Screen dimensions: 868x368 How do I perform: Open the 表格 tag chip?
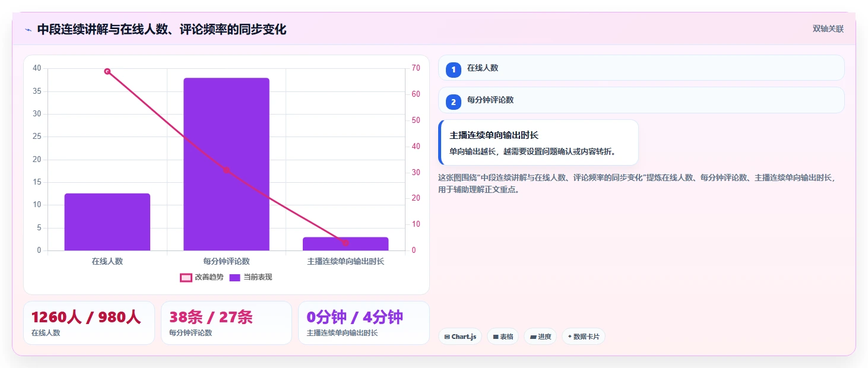[x=503, y=337]
